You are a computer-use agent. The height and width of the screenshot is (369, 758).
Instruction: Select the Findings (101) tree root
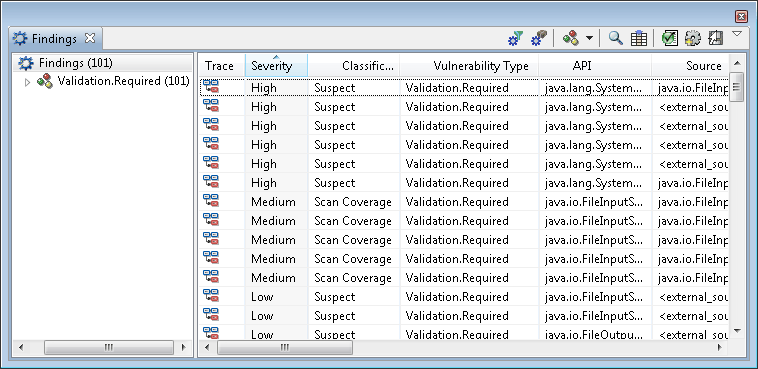point(75,63)
